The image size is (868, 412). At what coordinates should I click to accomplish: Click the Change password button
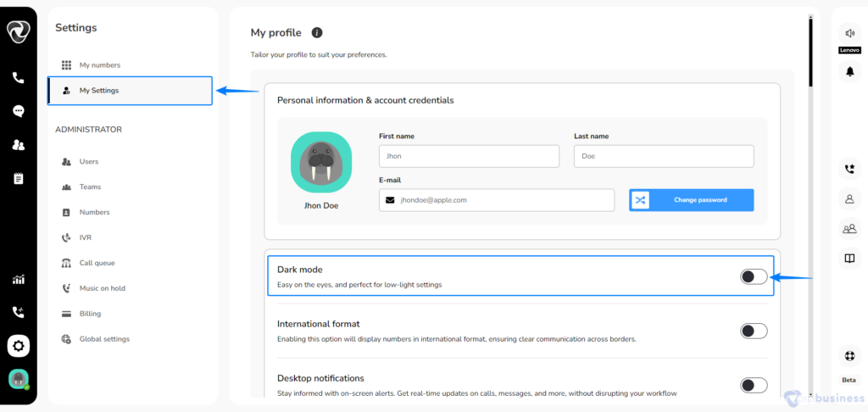click(692, 200)
